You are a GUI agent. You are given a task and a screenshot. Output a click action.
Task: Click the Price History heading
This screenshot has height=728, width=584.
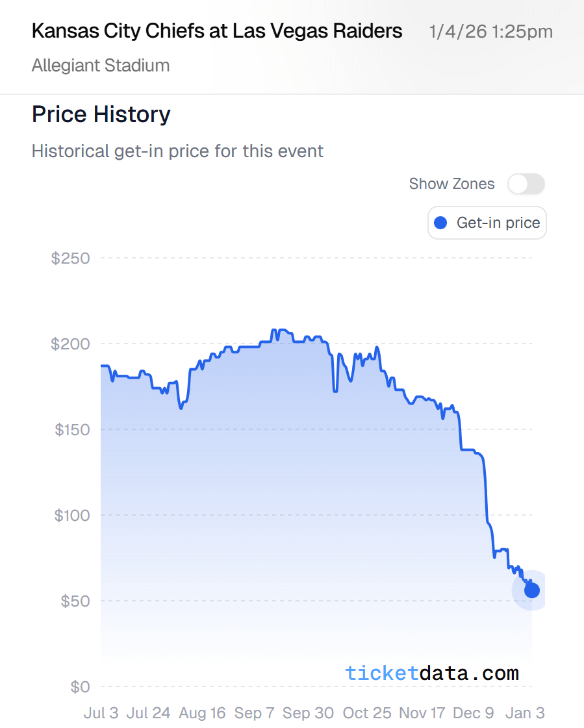(x=101, y=114)
